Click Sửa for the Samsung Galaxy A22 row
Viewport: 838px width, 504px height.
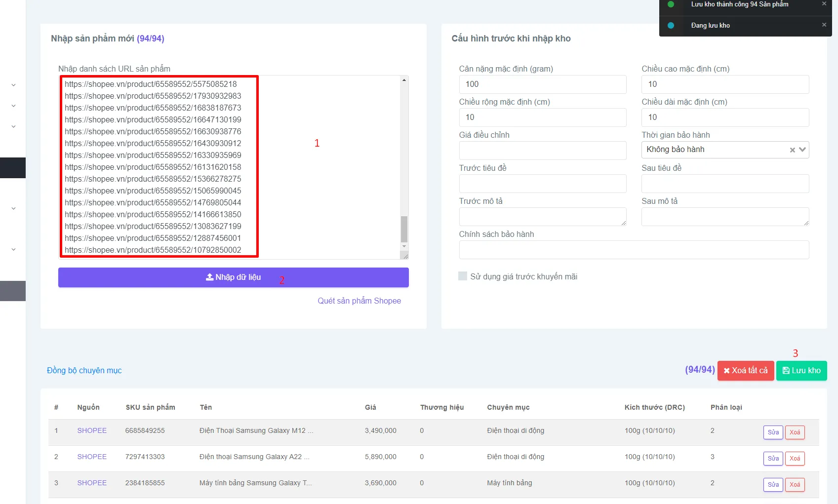[773, 459]
